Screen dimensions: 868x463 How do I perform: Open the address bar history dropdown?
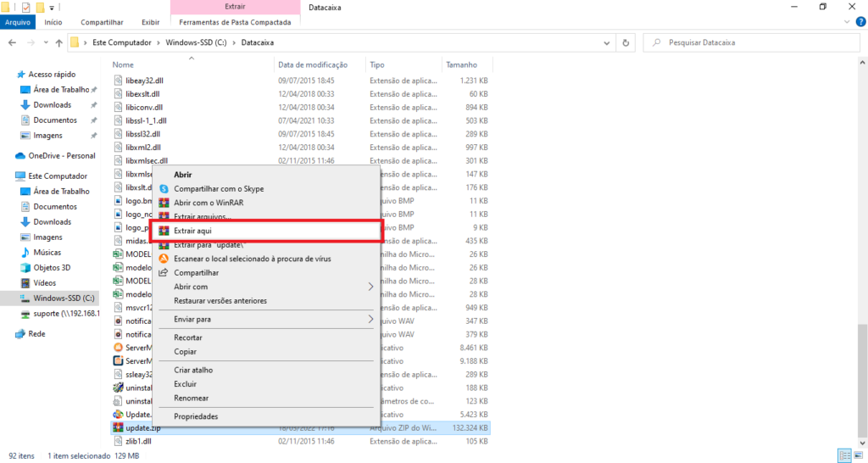click(x=604, y=42)
